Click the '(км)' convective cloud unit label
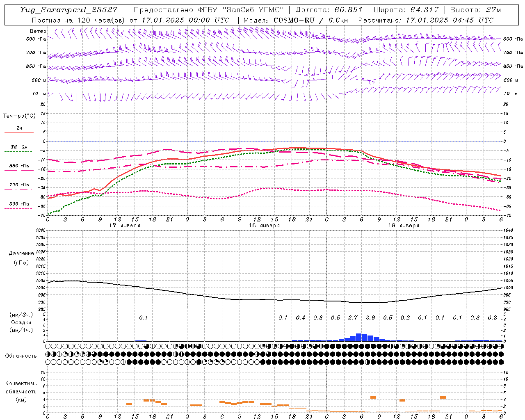This screenshot has height=420, width=525. pos(21,399)
